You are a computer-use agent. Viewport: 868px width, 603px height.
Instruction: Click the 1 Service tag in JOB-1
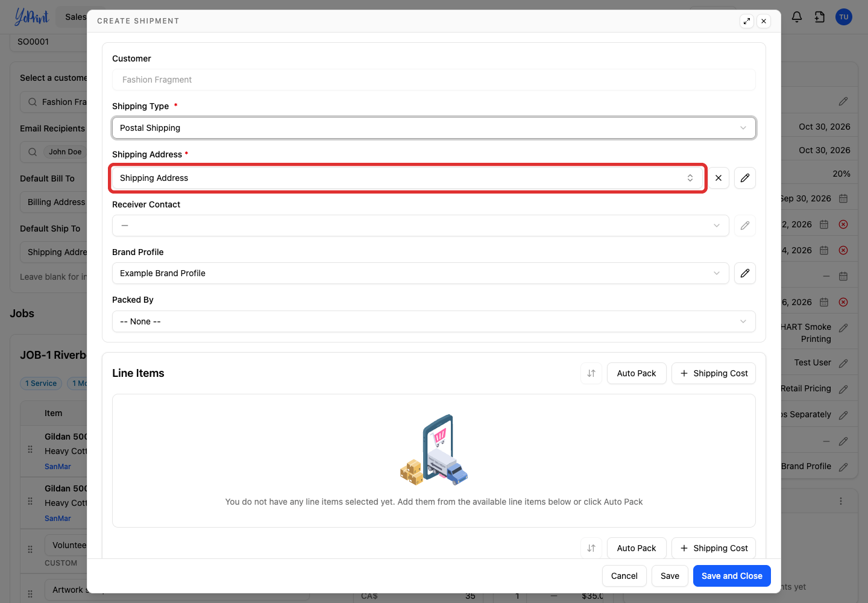[x=41, y=384]
